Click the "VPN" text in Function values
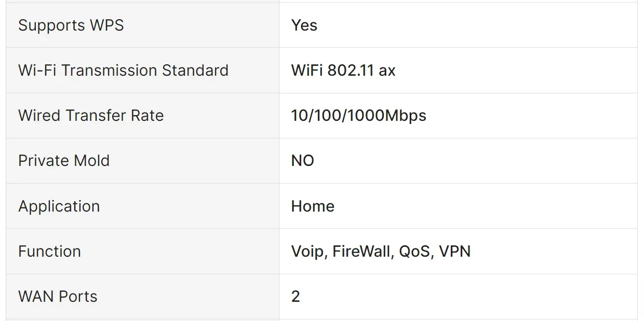 (455, 252)
